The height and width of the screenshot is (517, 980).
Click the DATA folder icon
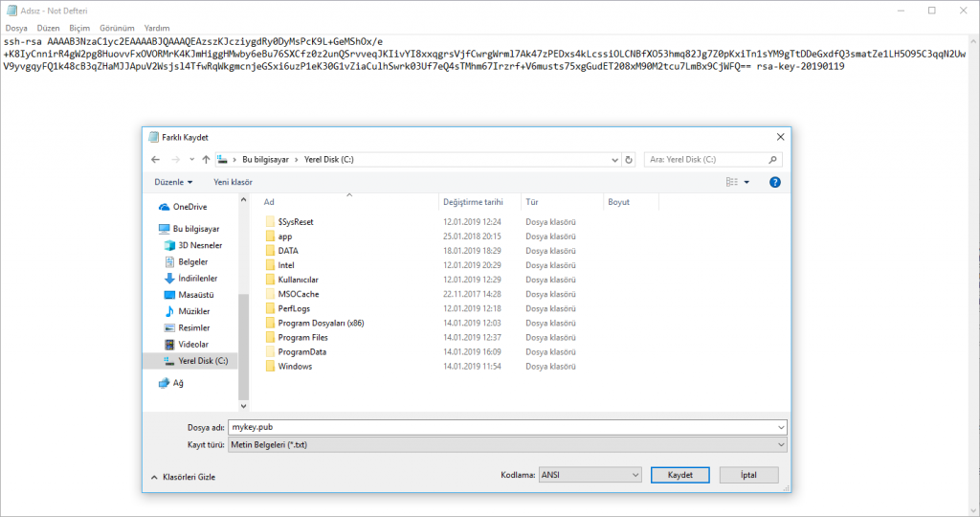(x=270, y=251)
